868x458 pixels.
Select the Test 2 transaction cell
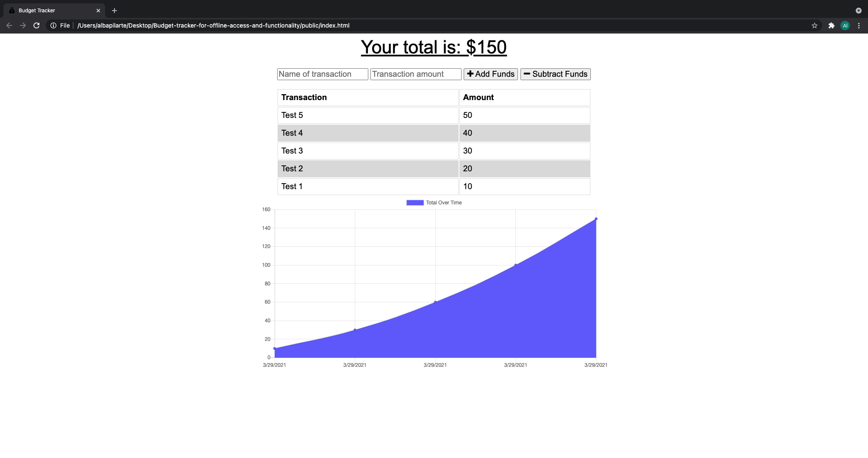[x=368, y=169]
